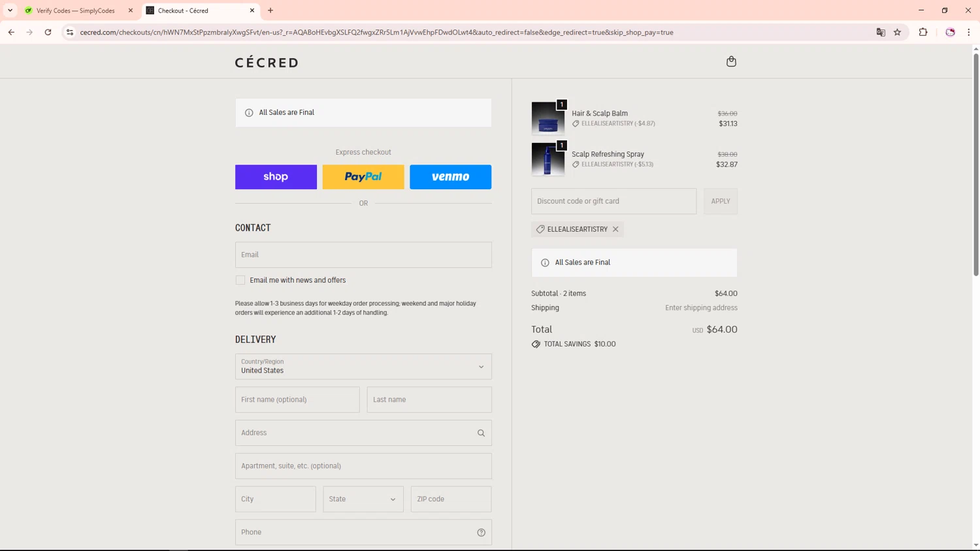Click the address search magnifier icon

tap(481, 433)
